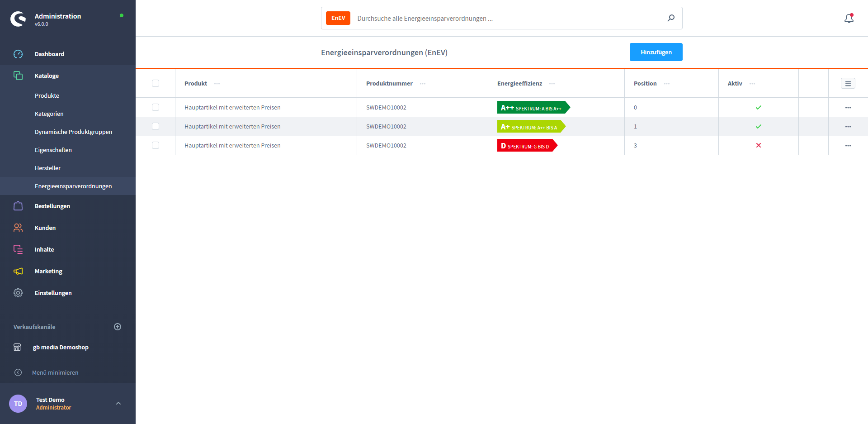Viewport: 868px width, 424px height.
Task: Click the TD user avatar
Action: 18,404
